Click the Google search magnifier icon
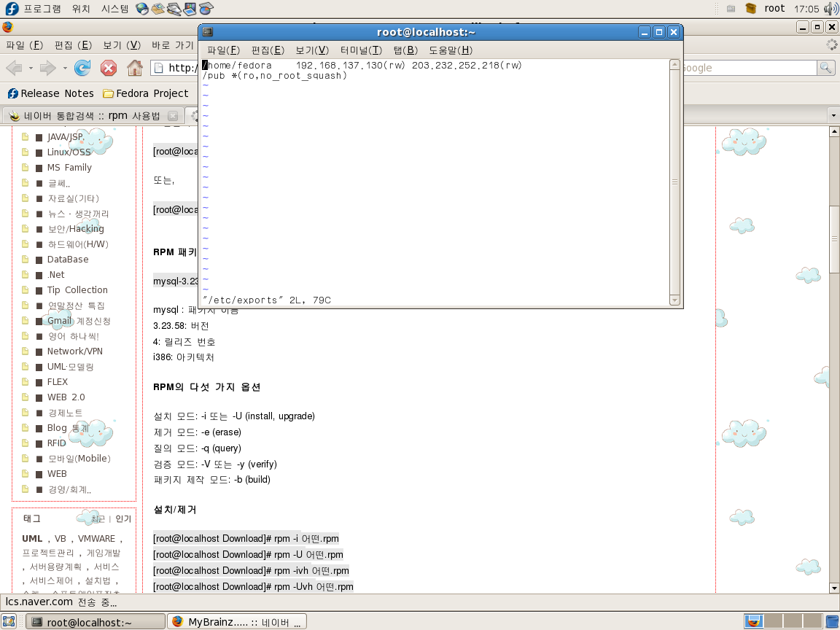This screenshot has width=840, height=630. pyautogui.click(x=825, y=68)
